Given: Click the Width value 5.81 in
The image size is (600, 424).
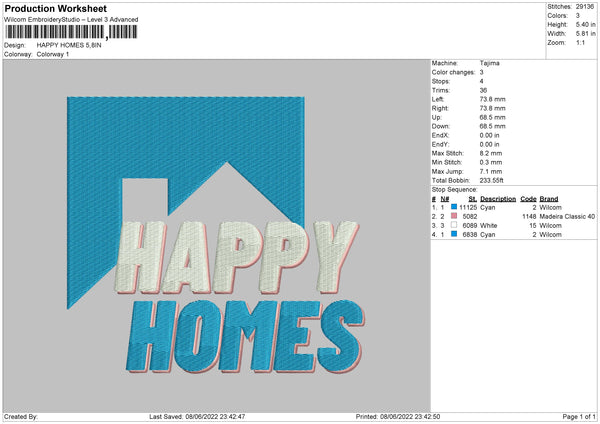Looking at the screenshot, I should pos(585,34).
